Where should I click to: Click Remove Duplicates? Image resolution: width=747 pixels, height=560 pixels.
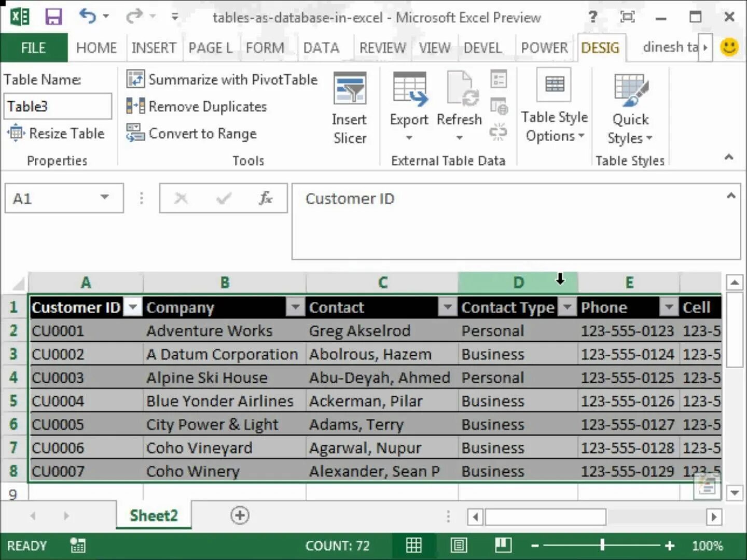click(197, 106)
